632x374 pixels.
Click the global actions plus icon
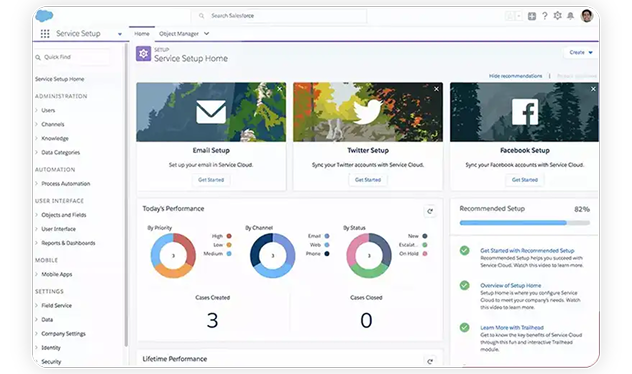532,16
